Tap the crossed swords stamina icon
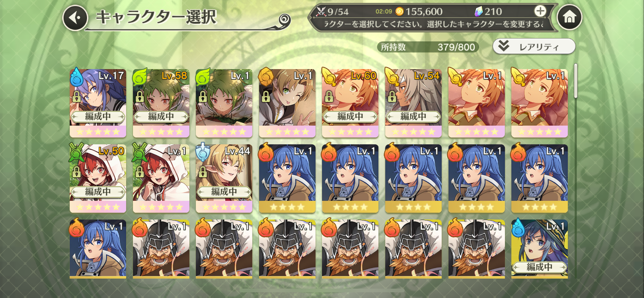Viewport: 644px width, 298px height. coord(321,12)
